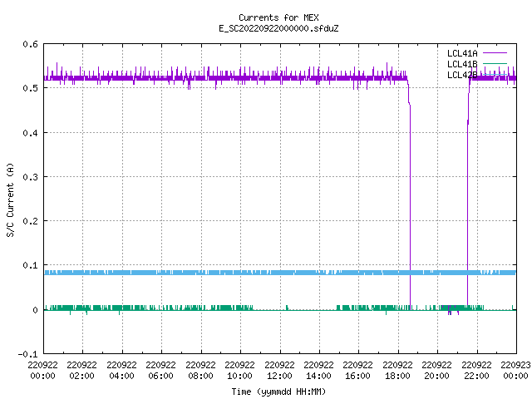Viewport: 532px width, 399px height.
Task: Click the y-axis tick value 0.1
Action: point(30,265)
